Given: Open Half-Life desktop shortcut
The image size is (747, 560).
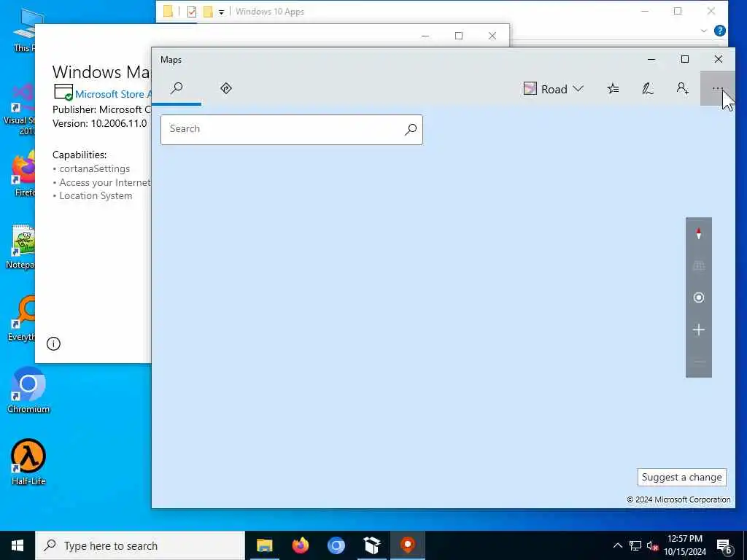Looking at the screenshot, I should pyautogui.click(x=28, y=462).
